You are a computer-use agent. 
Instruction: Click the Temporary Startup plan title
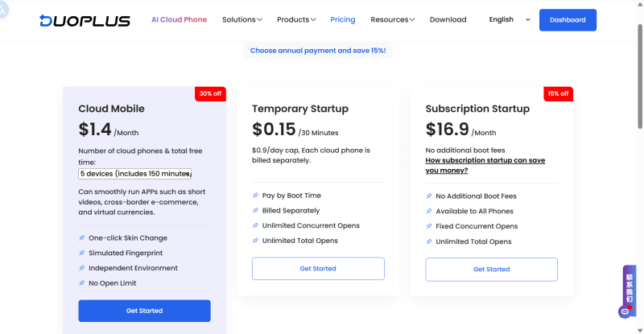300,109
